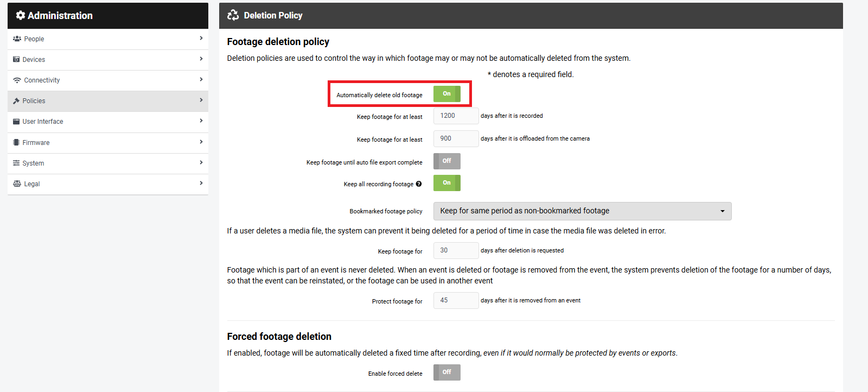Click the Devices camera icon
This screenshot has width=868, height=392.
point(16,59)
